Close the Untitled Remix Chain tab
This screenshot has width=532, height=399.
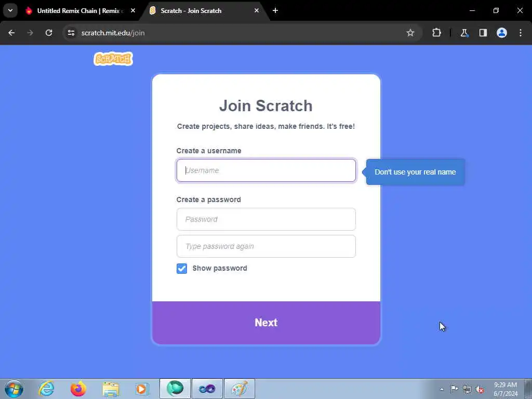pyautogui.click(x=133, y=10)
